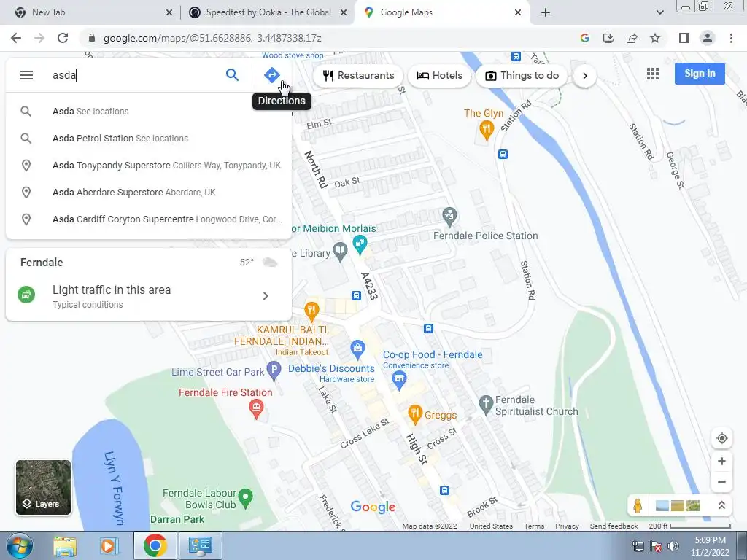
Task: Filter by Restaurants chip
Action: (358, 75)
